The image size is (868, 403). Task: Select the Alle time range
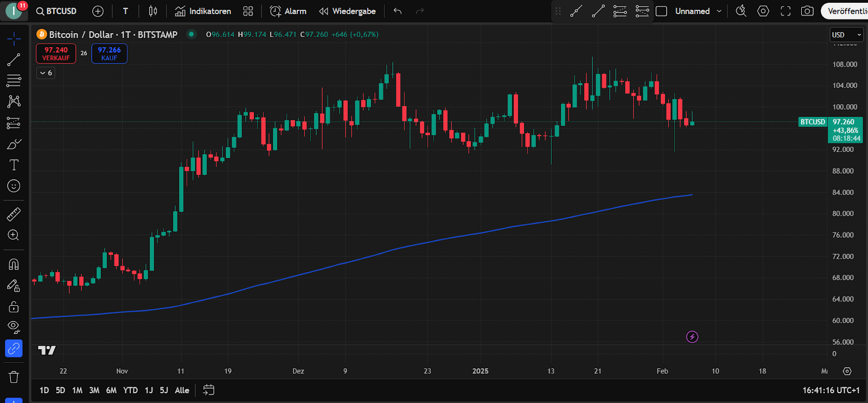click(x=182, y=390)
